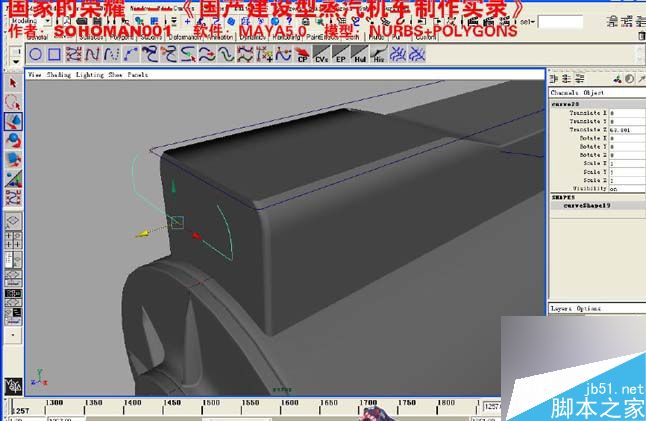Create a NURBS circle from shelf

(35, 54)
